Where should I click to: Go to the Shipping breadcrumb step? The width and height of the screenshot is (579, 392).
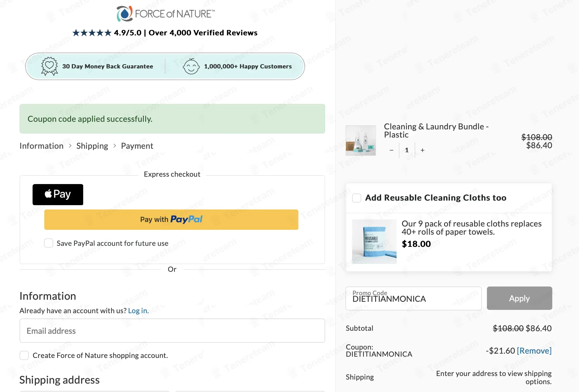92,146
